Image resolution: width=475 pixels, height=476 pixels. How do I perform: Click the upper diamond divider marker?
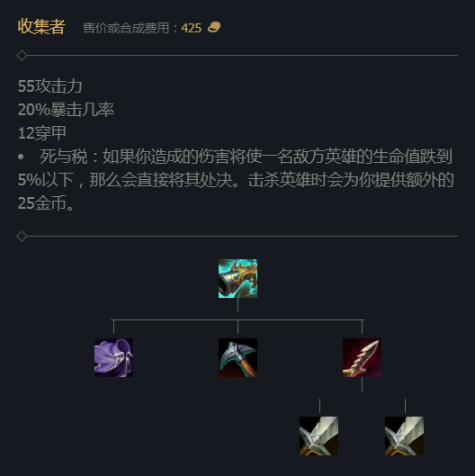[22, 56]
